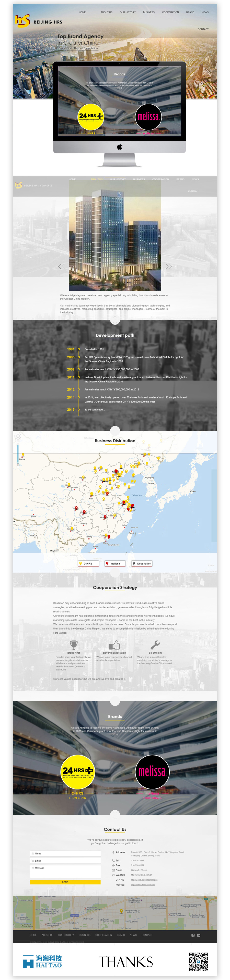This screenshot has height=980, width=230.
Task: Open CONTACT in the footer navigation
Action: pyautogui.click(x=147, y=935)
